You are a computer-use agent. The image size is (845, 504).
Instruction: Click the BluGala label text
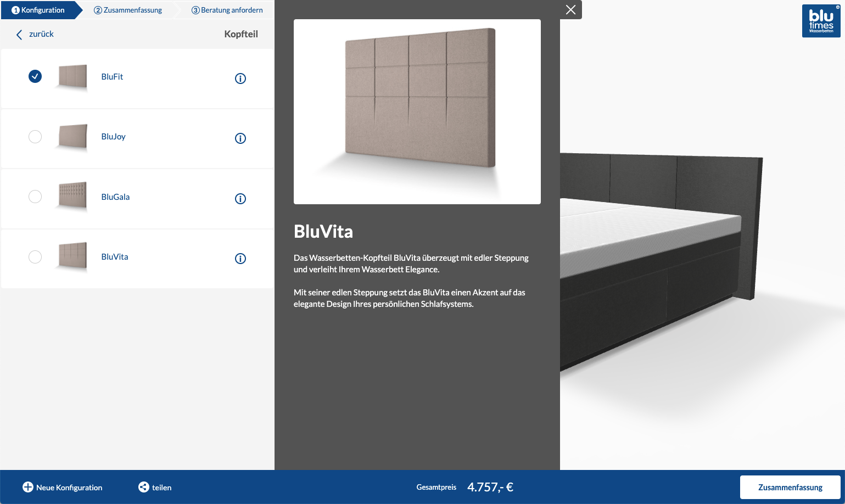click(x=115, y=197)
